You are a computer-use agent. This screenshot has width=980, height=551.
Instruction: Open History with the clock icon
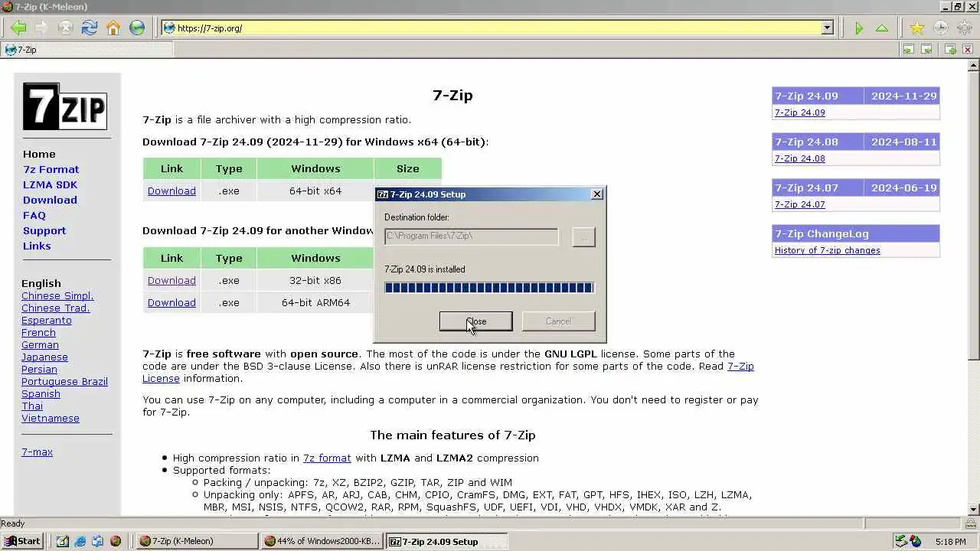point(941,28)
